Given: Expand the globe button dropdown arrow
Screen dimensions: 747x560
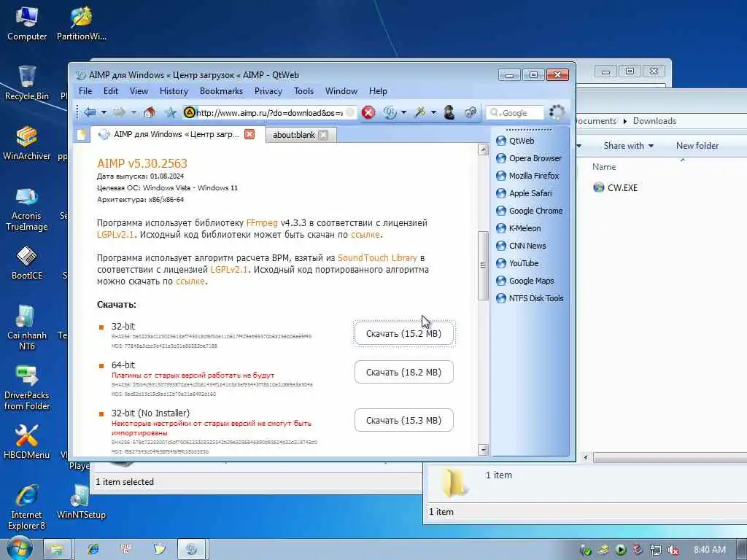Looking at the screenshot, I should point(404,113).
